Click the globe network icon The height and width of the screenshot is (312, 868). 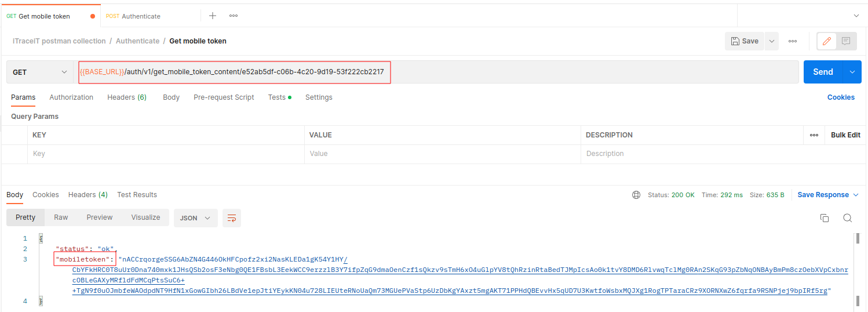coord(636,195)
